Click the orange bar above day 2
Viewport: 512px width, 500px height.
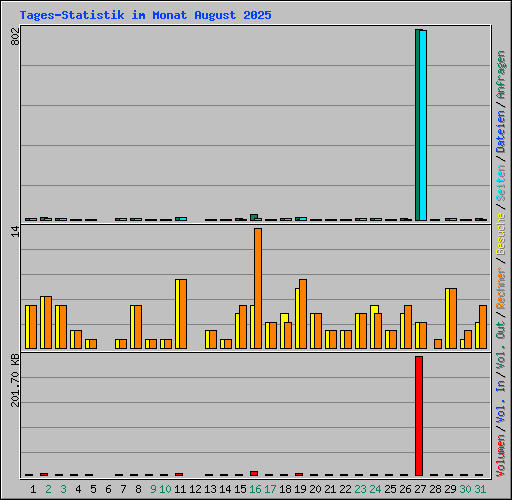pos(48,323)
